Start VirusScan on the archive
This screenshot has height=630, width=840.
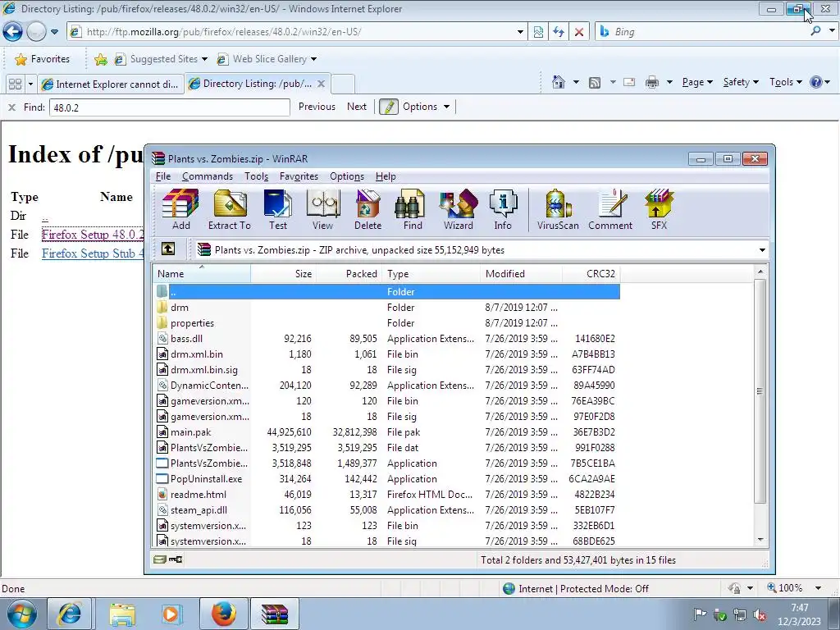click(558, 209)
